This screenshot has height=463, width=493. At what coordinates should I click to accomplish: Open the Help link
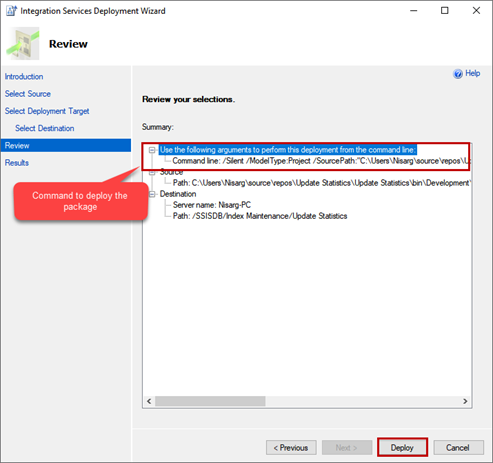click(x=473, y=73)
